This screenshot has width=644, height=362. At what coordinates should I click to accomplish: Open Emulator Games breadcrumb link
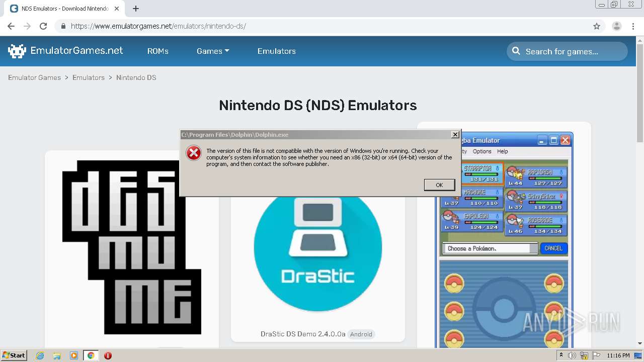pos(34,77)
